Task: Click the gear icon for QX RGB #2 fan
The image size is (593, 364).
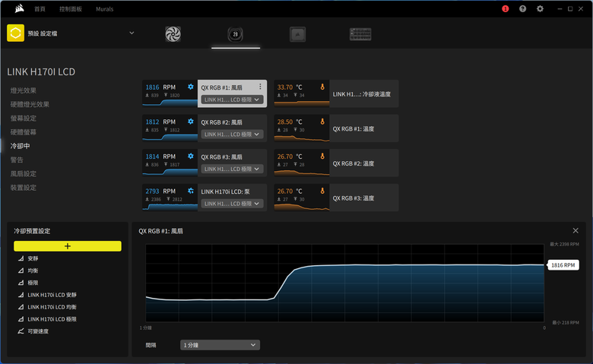Action: point(191,122)
